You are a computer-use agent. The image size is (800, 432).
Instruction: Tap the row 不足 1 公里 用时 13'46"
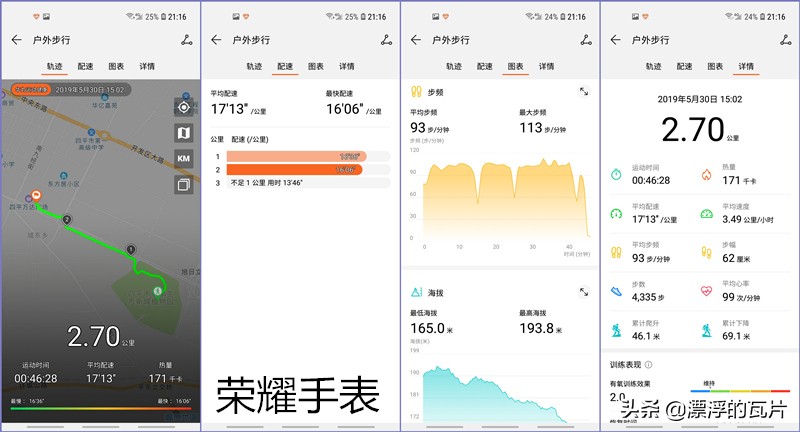click(x=309, y=183)
